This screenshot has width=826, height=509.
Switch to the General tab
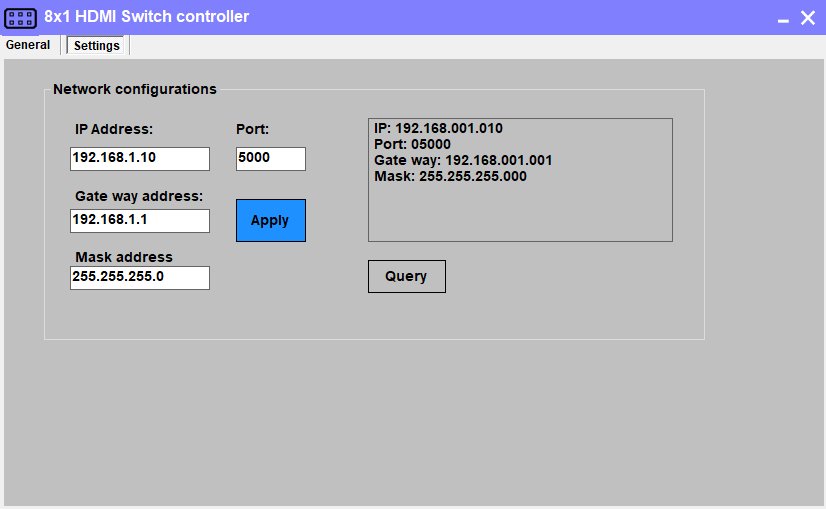click(x=28, y=45)
